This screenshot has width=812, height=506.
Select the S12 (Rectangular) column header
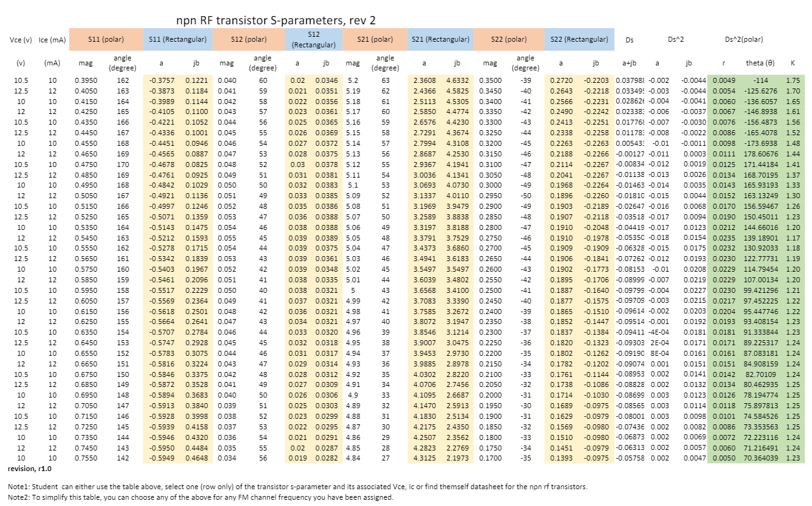(x=312, y=39)
